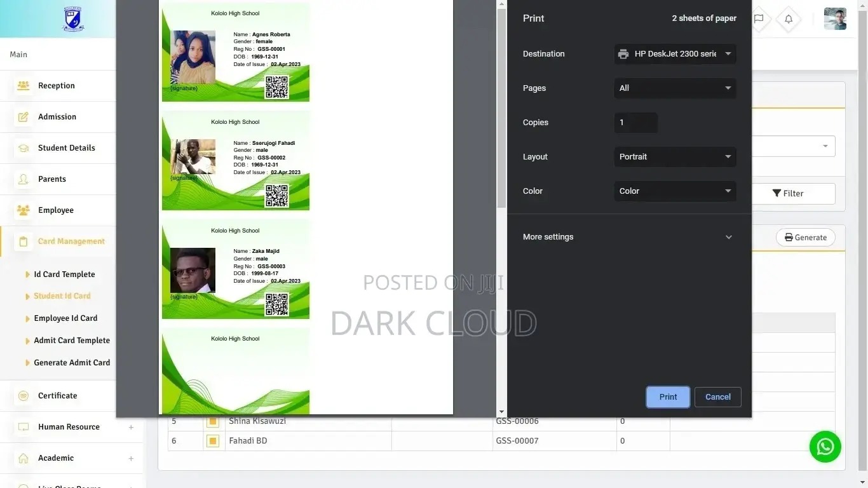The width and height of the screenshot is (868, 488).
Task: Click the Certificate icon in the sidebar
Action: pyautogui.click(x=24, y=396)
